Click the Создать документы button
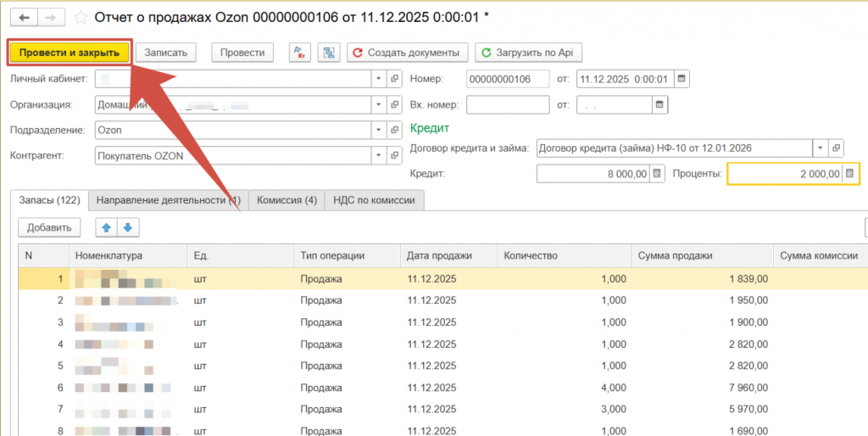 [407, 53]
